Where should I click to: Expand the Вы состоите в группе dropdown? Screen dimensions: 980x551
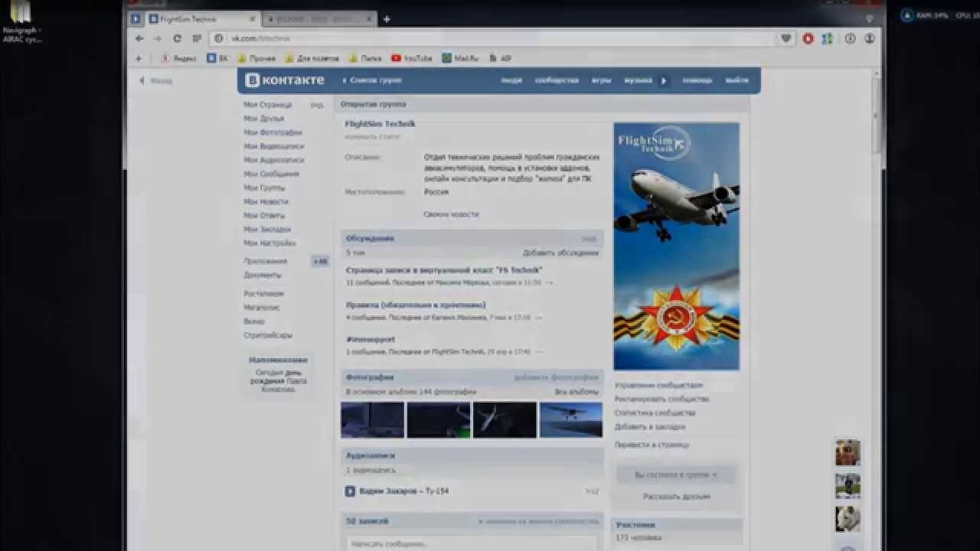[676, 474]
